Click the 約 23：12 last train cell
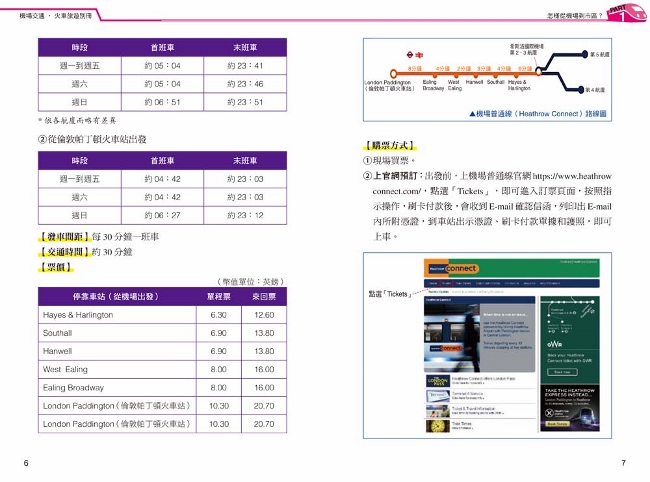Screen dimensions: 650x482 point(245,215)
